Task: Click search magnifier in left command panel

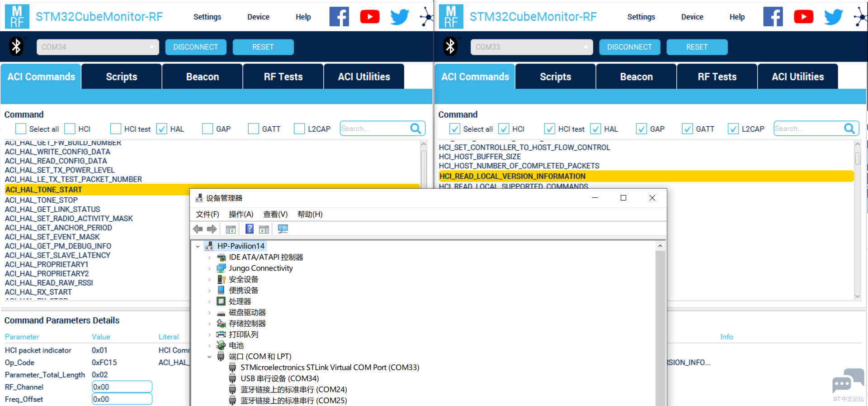Action: pos(415,129)
